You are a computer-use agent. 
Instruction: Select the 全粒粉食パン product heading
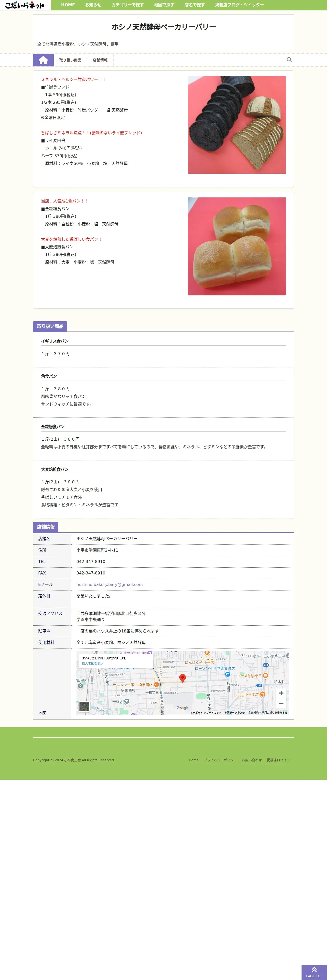pos(53,426)
